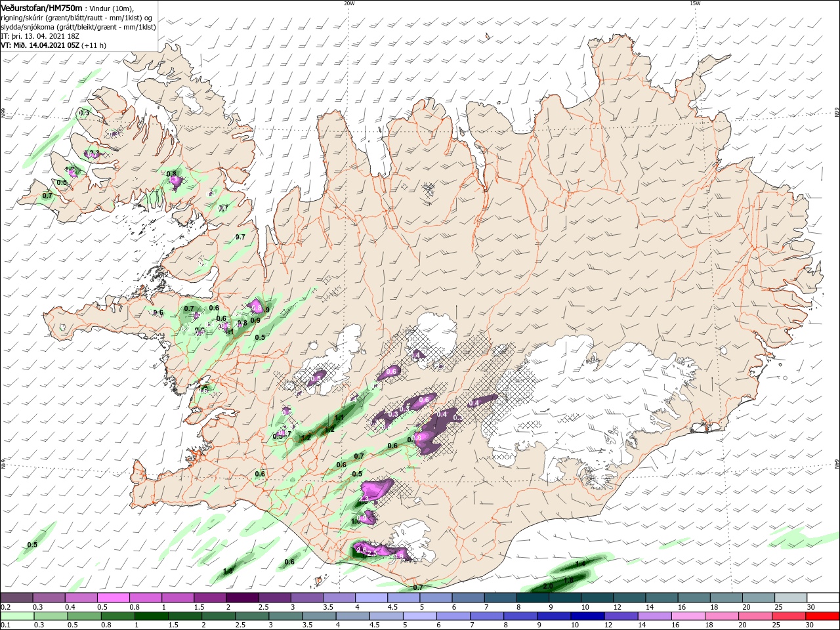This screenshot has width=840, height=630.
Task: Click the '2.6' value on the south coast
Action: point(361,549)
